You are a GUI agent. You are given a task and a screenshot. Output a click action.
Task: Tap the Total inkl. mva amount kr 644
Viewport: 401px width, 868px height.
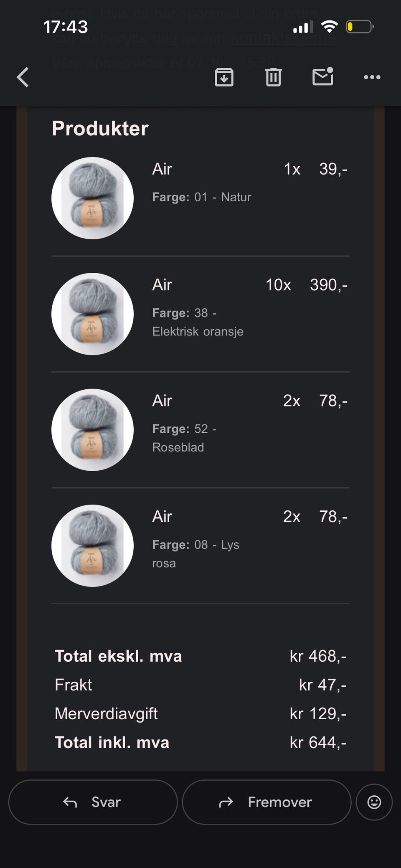coord(318,742)
